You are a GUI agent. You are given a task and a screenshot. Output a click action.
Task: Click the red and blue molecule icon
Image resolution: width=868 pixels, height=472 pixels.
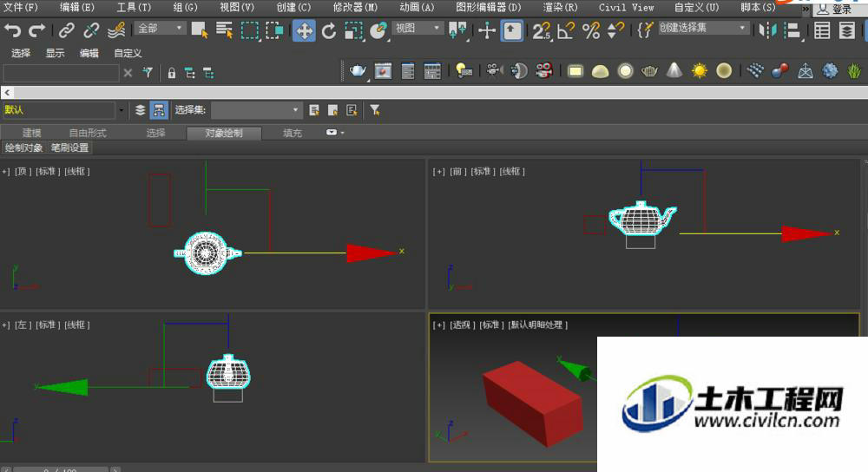pyautogui.click(x=780, y=71)
